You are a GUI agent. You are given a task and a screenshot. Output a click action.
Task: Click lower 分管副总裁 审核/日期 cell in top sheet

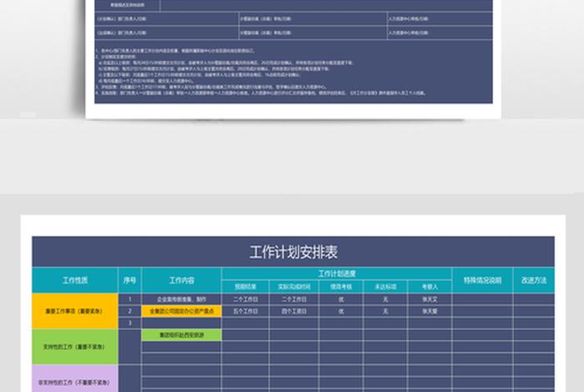coord(313,33)
